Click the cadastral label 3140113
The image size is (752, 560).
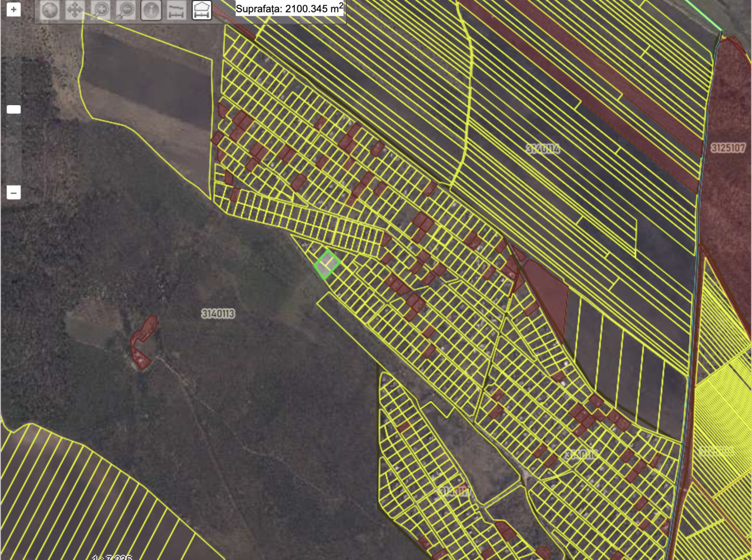[218, 313]
